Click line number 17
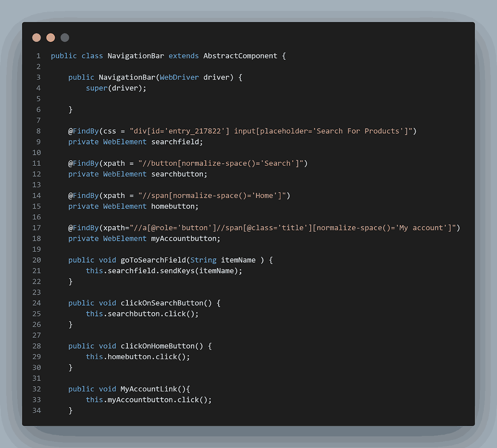497x448 pixels. pos(36,228)
